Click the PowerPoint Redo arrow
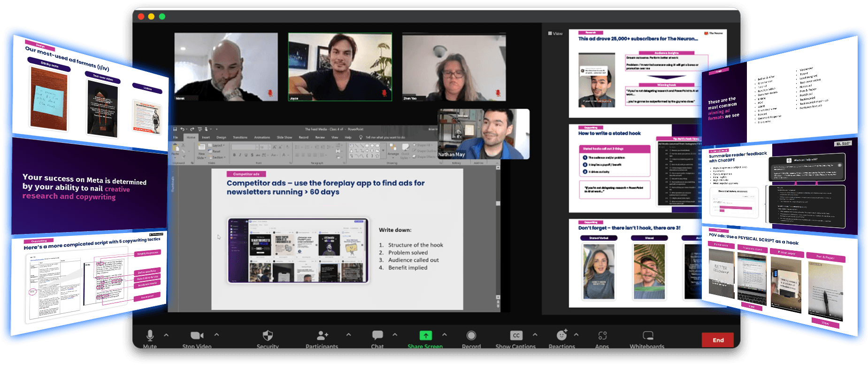 coord(192,129)
